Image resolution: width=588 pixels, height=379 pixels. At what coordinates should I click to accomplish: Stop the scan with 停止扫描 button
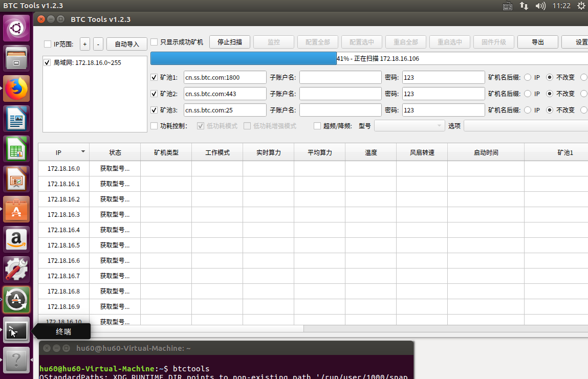229,42
